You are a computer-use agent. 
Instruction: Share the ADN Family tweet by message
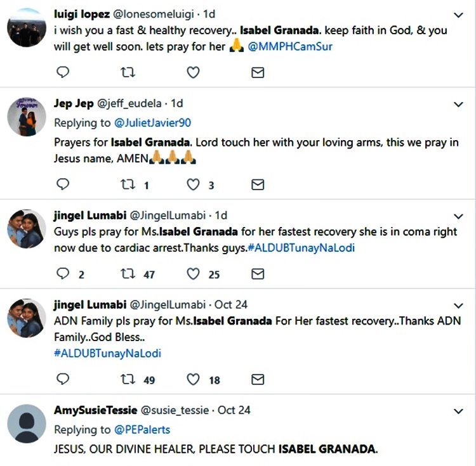(x=258, y=379)
